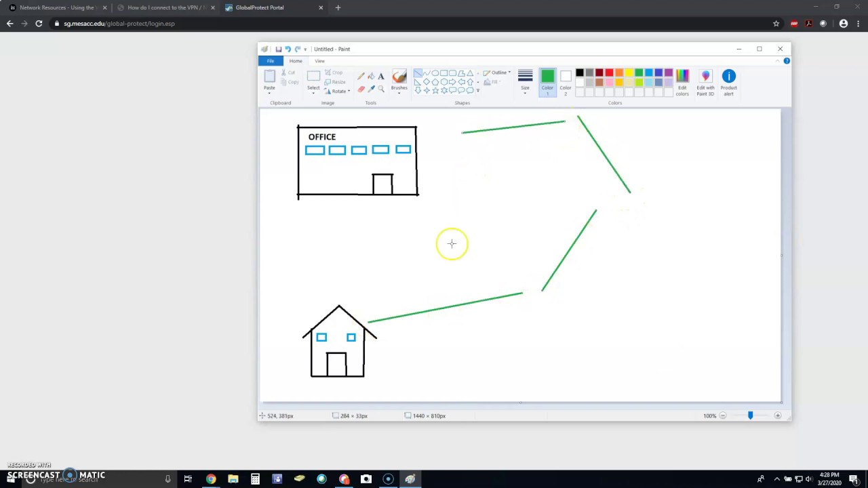Screen dimensions: 868x488
Task: Click the browser address bar URL
Action: click(119, 24)
